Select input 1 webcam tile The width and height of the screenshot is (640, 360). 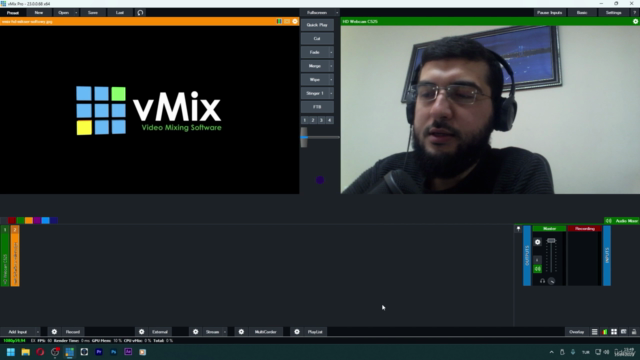tap(5, 256)
